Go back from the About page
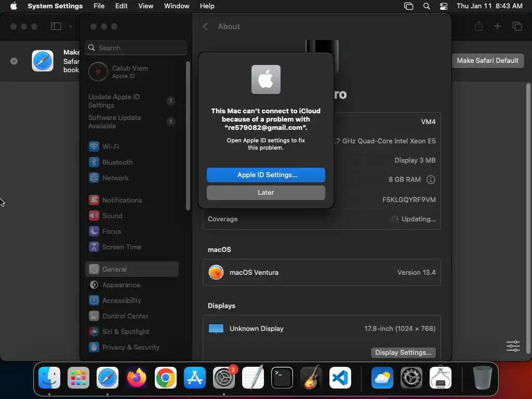This screenshot has height=399, width=532. pyautogui.click(x=205, y=26)
